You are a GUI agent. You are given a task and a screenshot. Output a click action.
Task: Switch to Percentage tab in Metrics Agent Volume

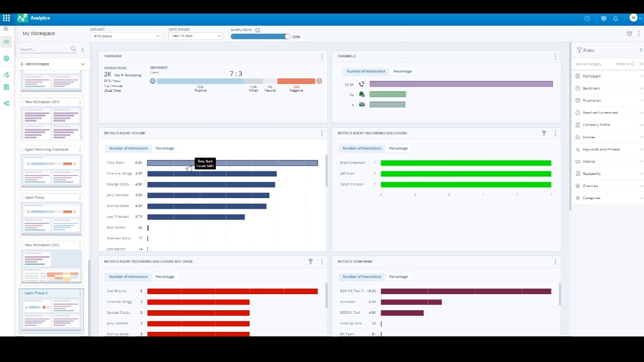click(x=165, y=148)
